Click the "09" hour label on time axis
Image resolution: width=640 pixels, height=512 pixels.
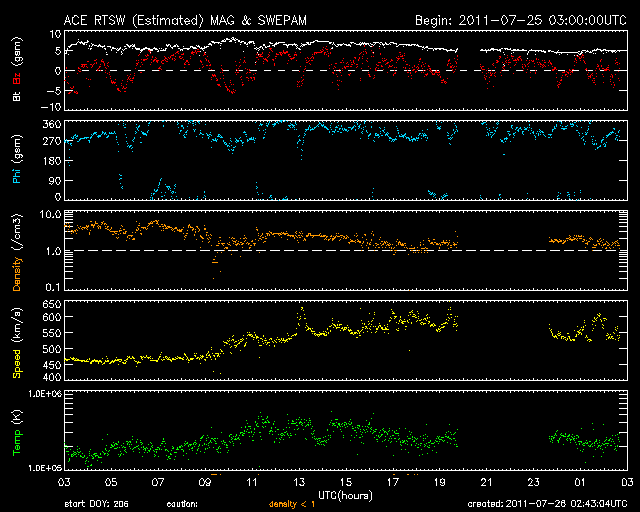pos(205,482)
